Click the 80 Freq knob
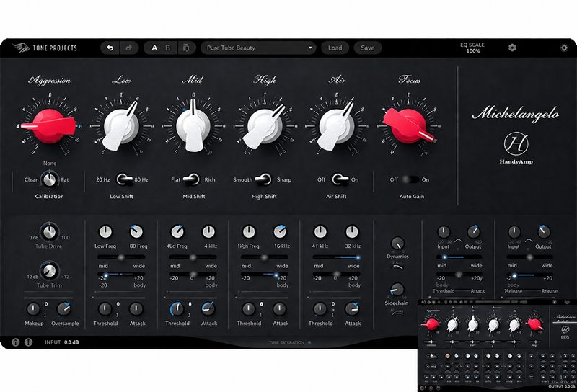The height and width of the screenshot is (392, 577). (136, 232)
